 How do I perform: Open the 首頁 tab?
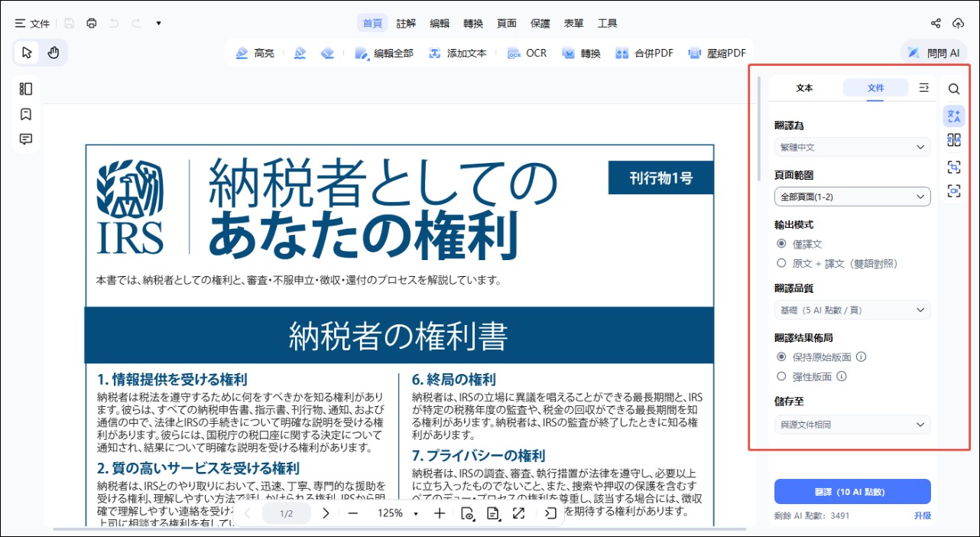(373, 23)
